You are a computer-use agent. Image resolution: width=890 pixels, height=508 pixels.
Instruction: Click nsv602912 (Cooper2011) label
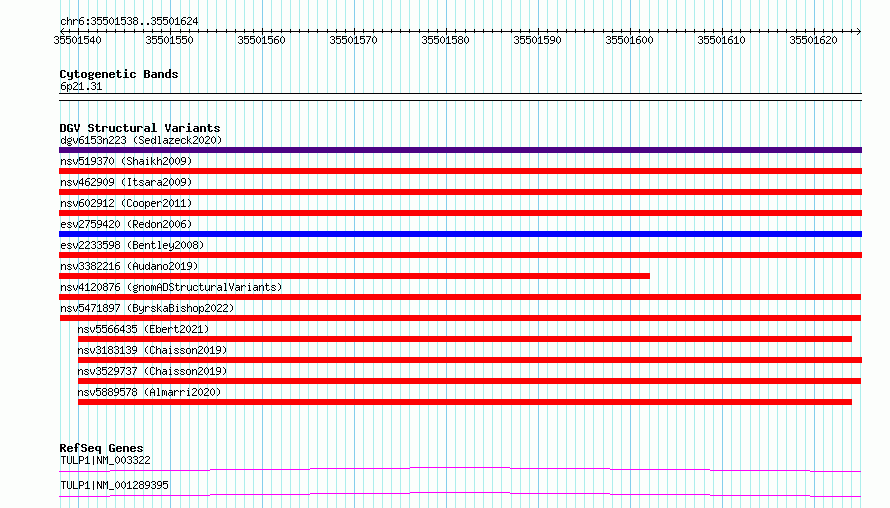[126, 203]
